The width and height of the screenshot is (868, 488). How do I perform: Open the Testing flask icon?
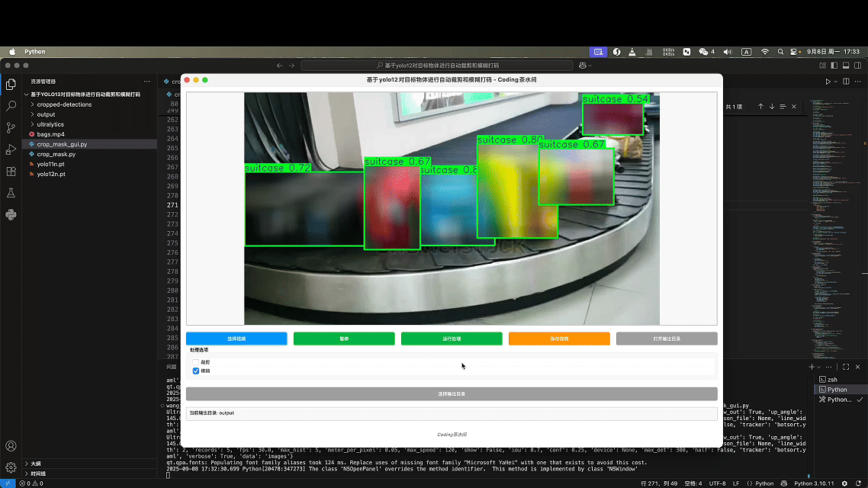(11, 194)
